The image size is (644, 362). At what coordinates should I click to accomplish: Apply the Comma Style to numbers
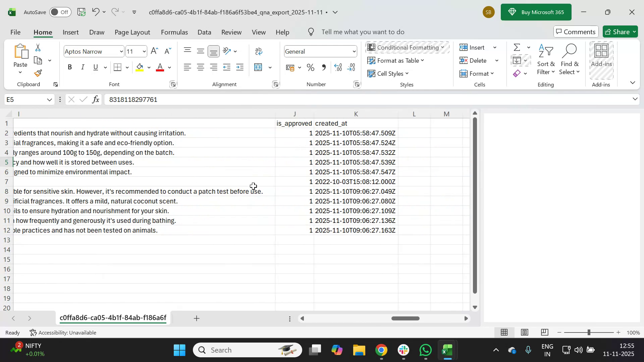click(324, 67)
